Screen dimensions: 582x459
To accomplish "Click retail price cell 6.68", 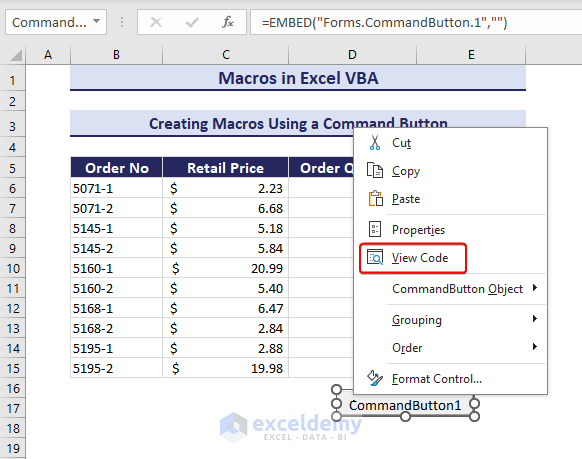I will 225,208.
